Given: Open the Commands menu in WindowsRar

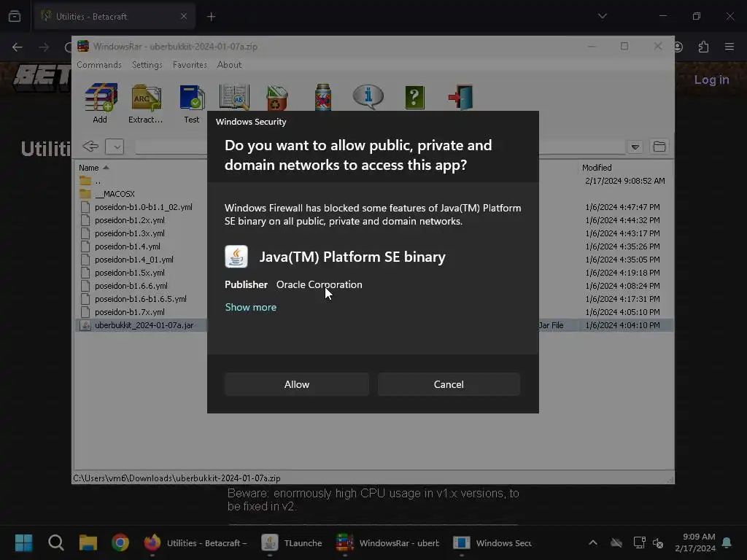Looking at the screenshot, I should click(x=99, y=65).
